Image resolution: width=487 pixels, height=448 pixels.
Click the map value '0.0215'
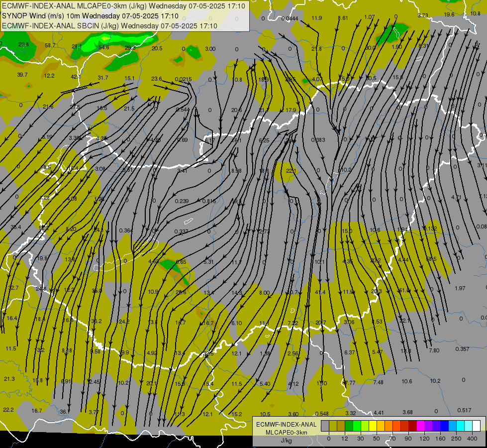tap(183, 79)
